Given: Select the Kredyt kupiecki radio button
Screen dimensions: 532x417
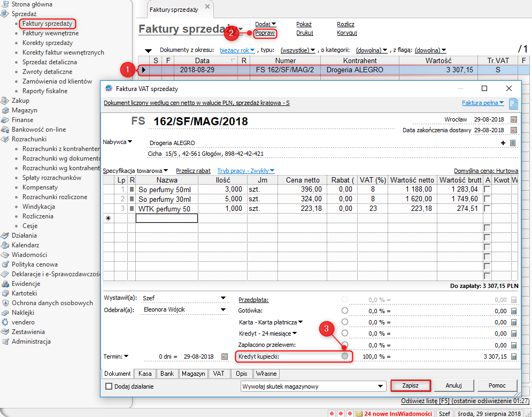Looking at the screenshot, I should (x=345, y=356).
